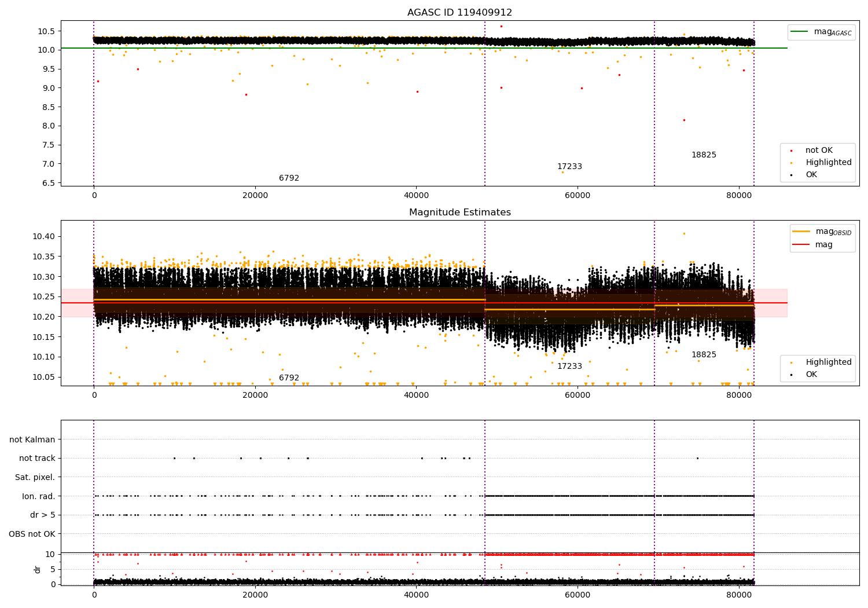The width and height of the screenshot is (868, 608).
Task: Click the 'Magnitude Estimates' subplot title
Action: [459, 213]
